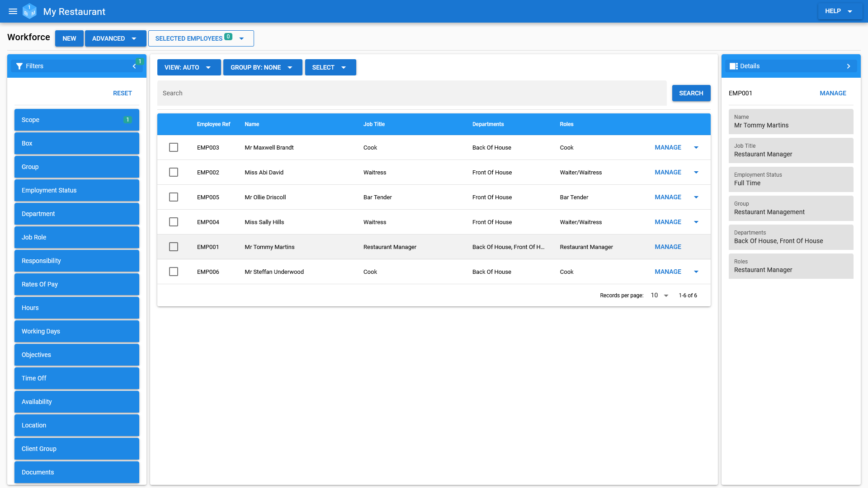Click the RESET filters button
The height and width of the screenshot is (488, 868).
(x=122, y=93)
